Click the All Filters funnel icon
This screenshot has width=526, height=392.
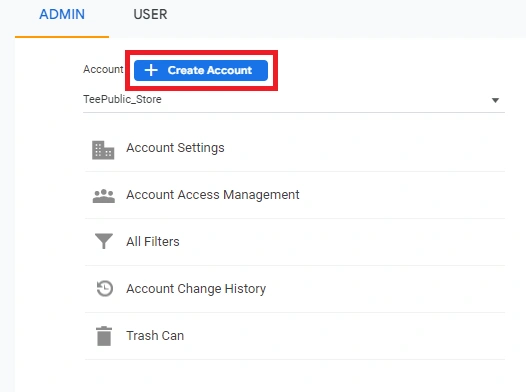click(x=104, y=241)
